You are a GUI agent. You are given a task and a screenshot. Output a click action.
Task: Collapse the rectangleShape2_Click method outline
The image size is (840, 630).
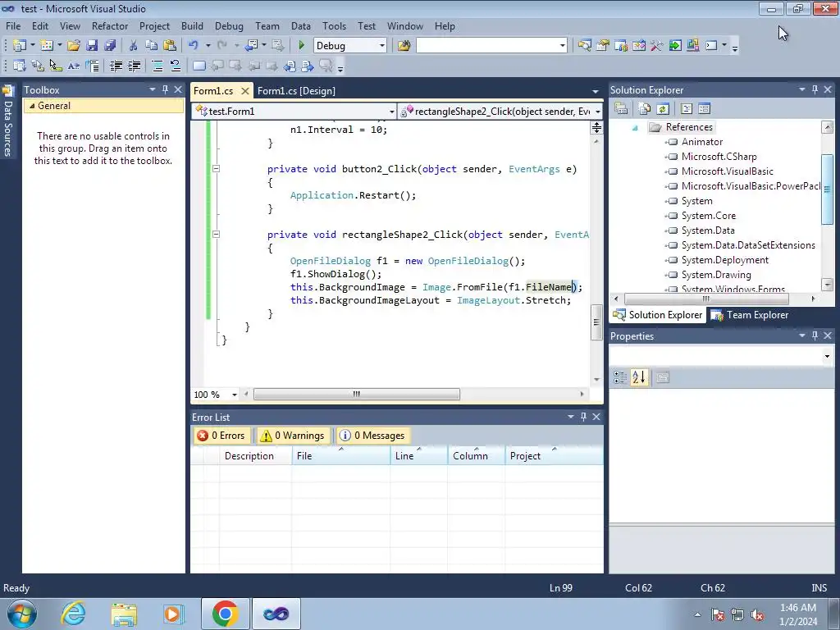(x=216, y=234)
